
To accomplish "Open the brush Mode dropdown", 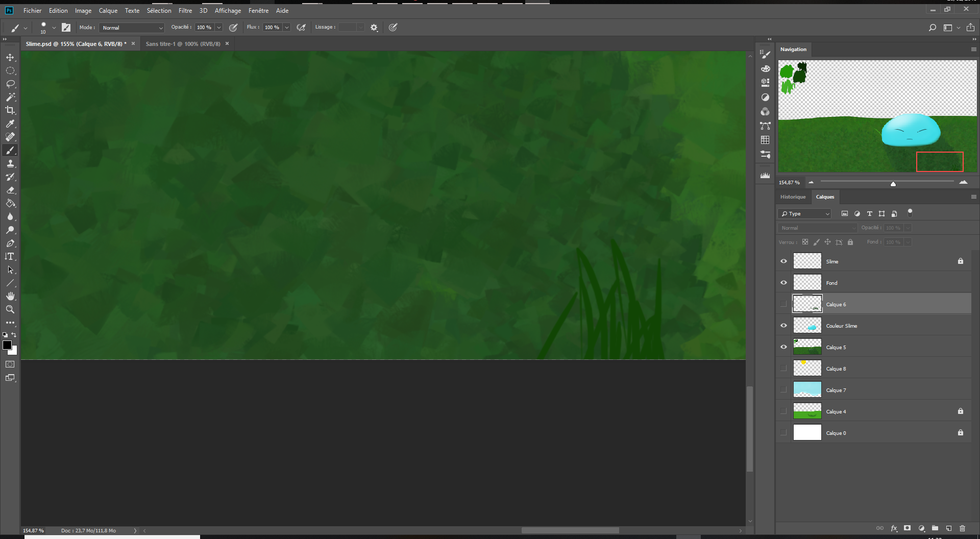I will [160, 28].
